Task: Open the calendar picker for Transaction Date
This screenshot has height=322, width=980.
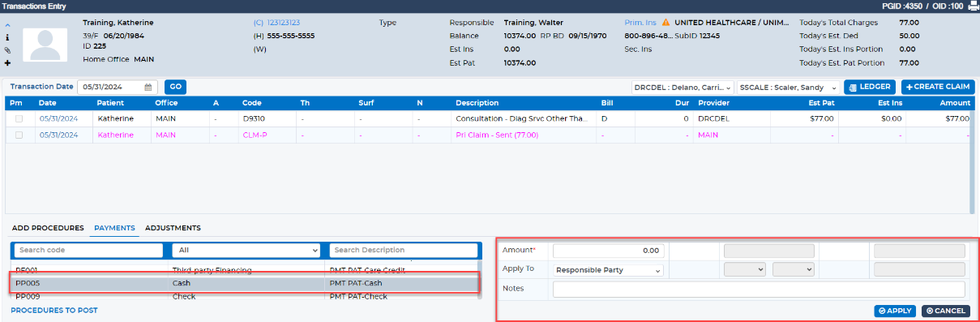Action: tap(148, 87)
